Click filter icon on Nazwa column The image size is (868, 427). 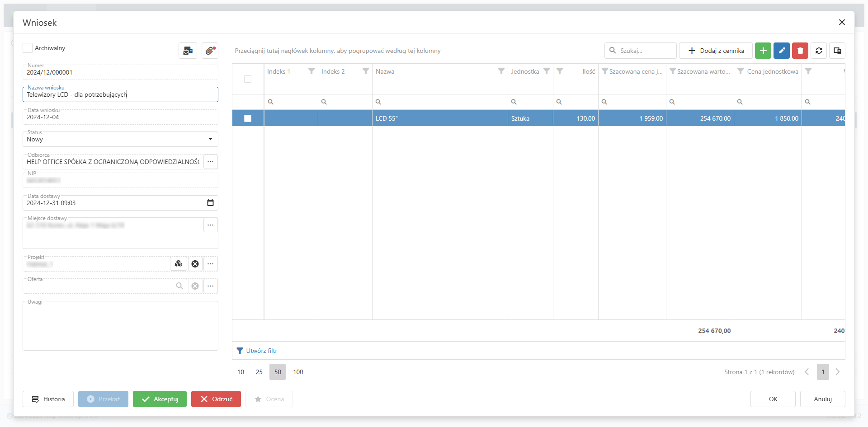pyautogui.click(x=501, y=71)
